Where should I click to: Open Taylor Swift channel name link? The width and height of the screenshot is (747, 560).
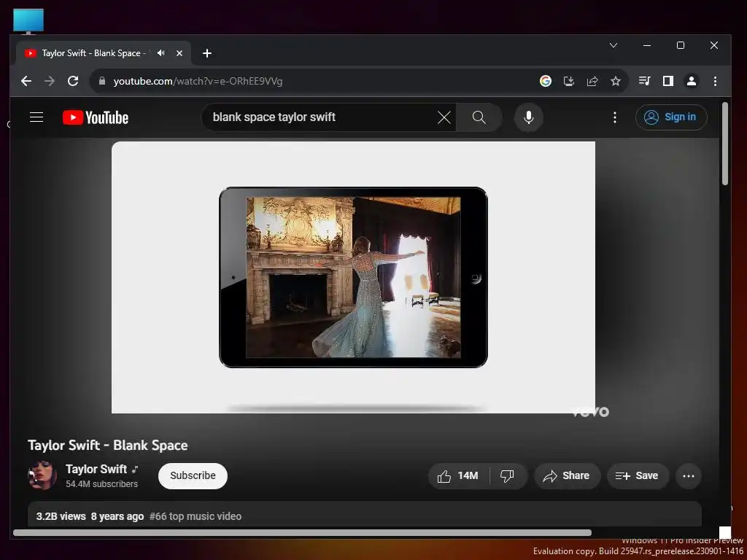96,469
